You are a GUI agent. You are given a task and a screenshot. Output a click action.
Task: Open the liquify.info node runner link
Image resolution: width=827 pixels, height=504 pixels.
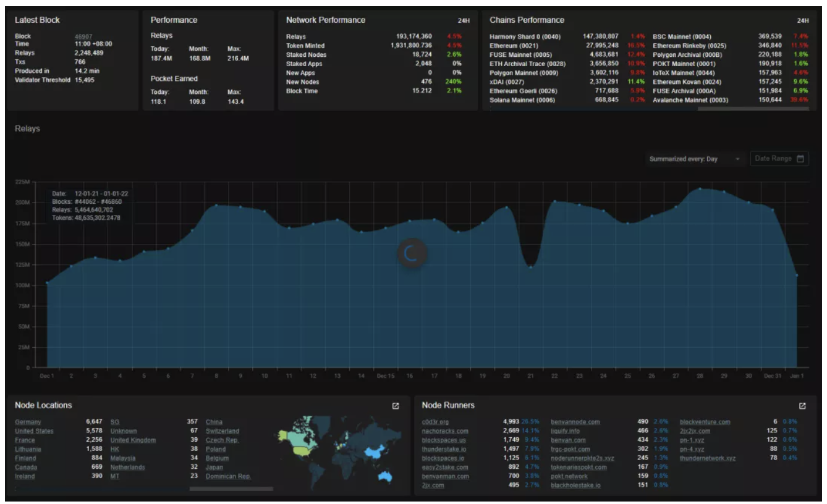point(566,431)
